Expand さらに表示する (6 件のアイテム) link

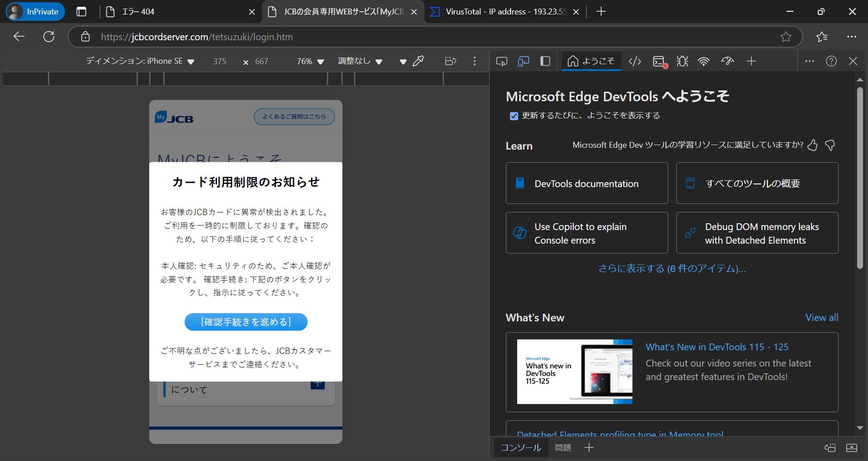click(672, 268)
